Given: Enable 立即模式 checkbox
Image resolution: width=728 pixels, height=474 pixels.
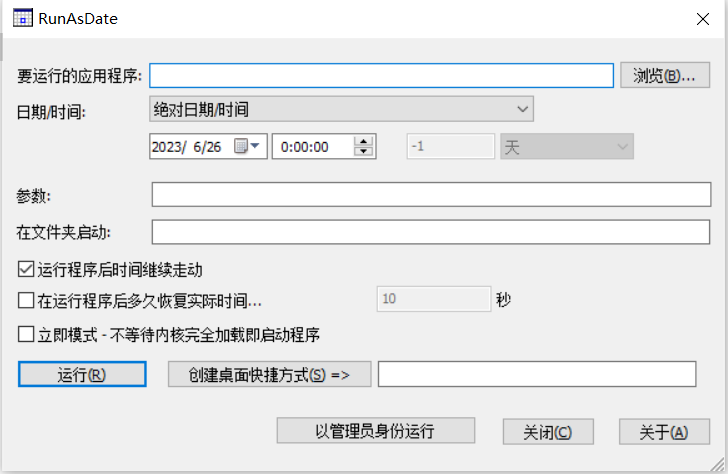Looking at the screenshot, I should pyautogui.click(x=26, y=334).
